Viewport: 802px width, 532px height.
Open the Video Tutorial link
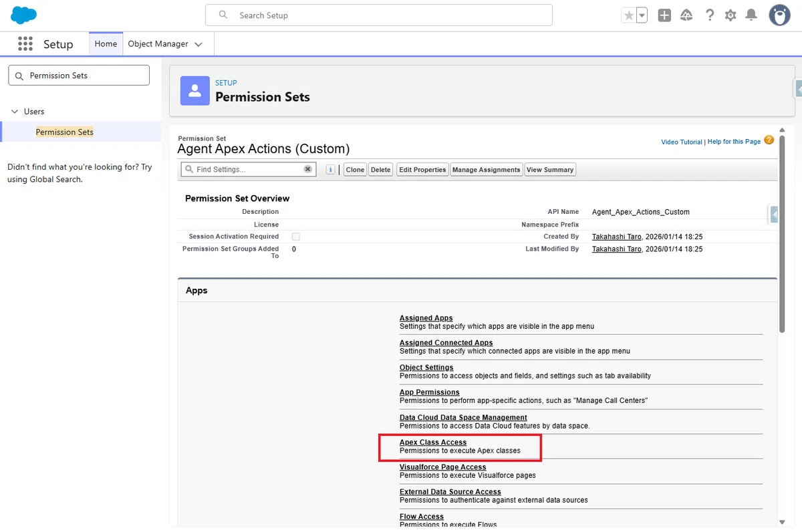click(682, 142)
